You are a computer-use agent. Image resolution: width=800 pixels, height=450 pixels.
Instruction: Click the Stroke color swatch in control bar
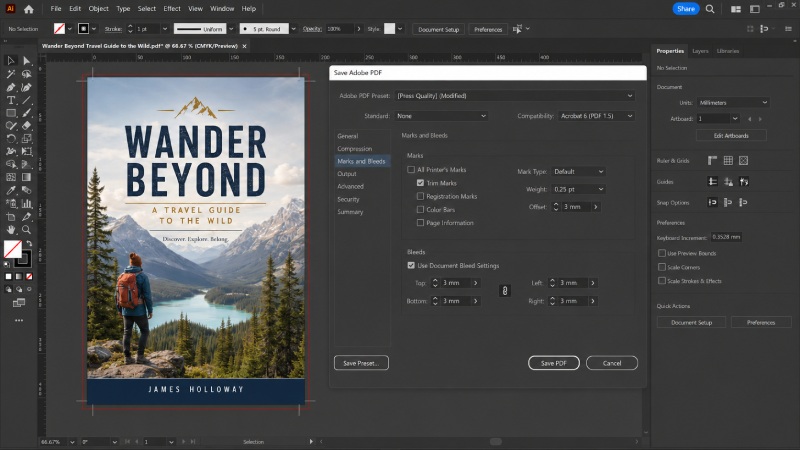point(83,29)
